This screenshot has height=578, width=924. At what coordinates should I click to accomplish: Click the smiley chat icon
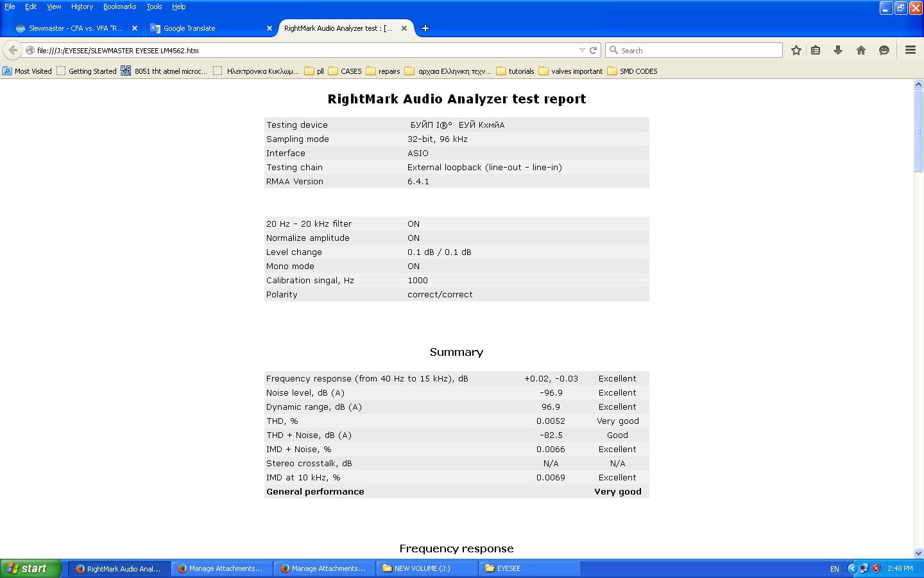[884, 50]
